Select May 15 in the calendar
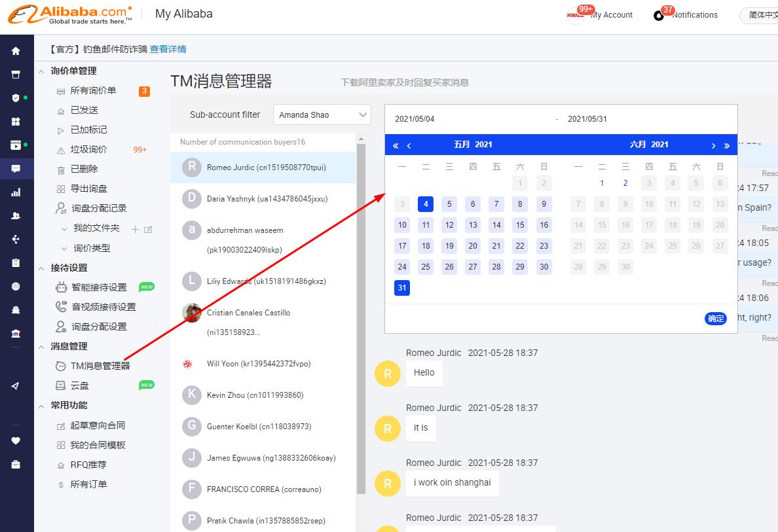Image resolution: width=778 pixels, height=532 pixels. point(520,225)
